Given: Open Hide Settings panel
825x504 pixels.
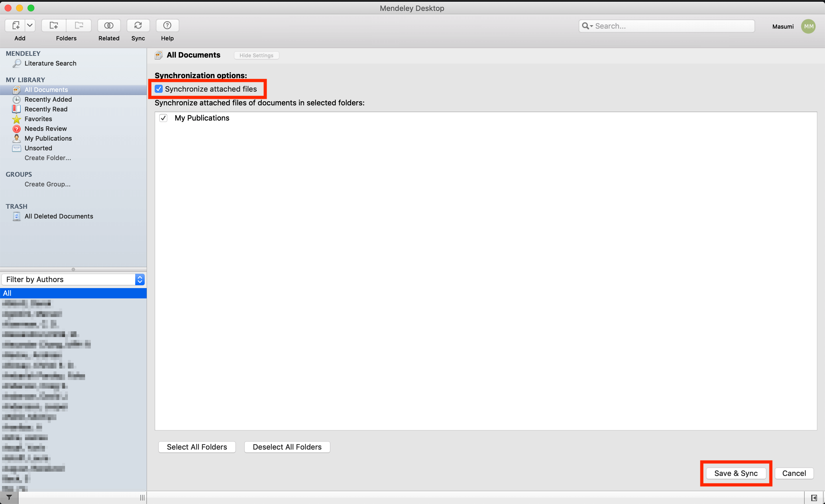Looking at the screenshot, I should (x=256, y=55).
